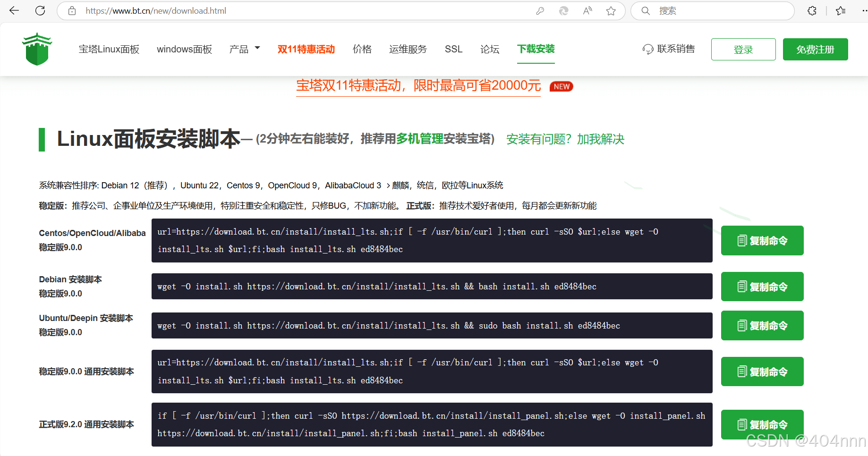Open the windows面板 menu item
The height and width of the screenshot is (456, 868).
pyautogui.click(x=185, y=49)
